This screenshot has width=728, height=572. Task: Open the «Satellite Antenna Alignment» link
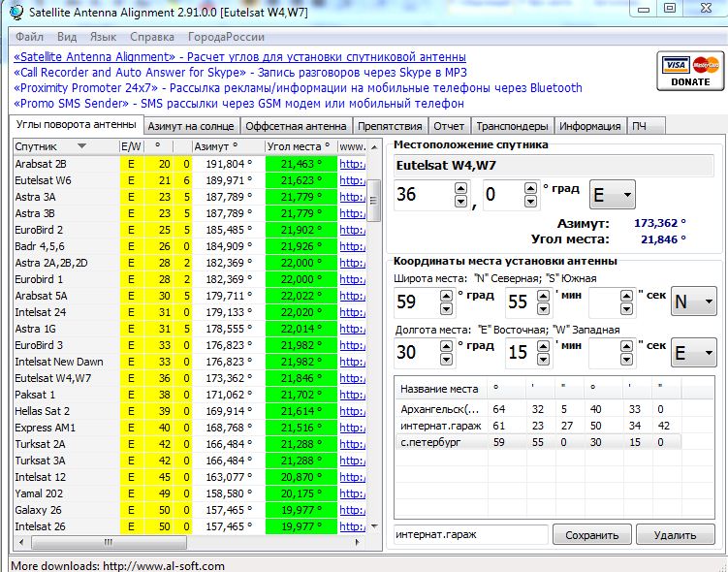coord(94,57)
